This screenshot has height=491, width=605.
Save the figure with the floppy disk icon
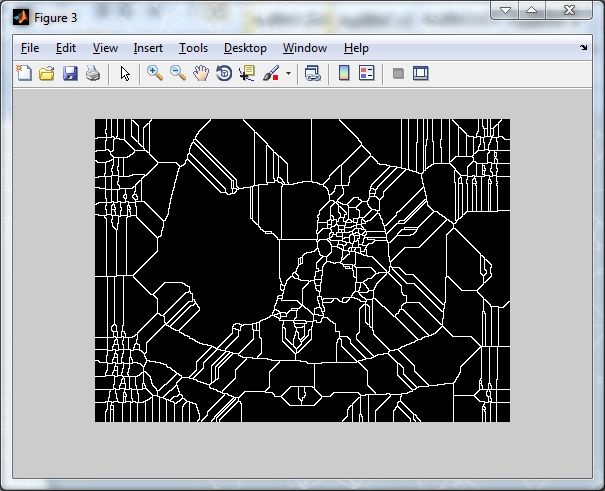coord(70,73)
